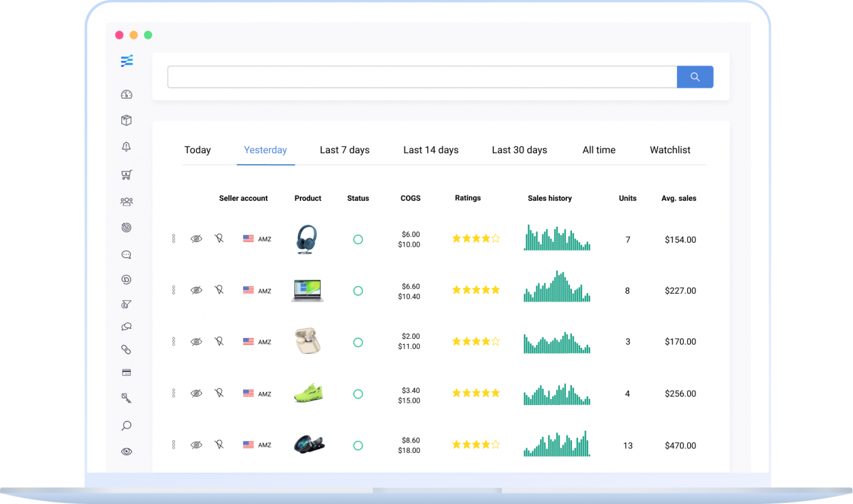This screenshot has width=853, height=504.
Task: Open the dashboard gauge icon in sidebar
Action: click(x=126, y=95)
